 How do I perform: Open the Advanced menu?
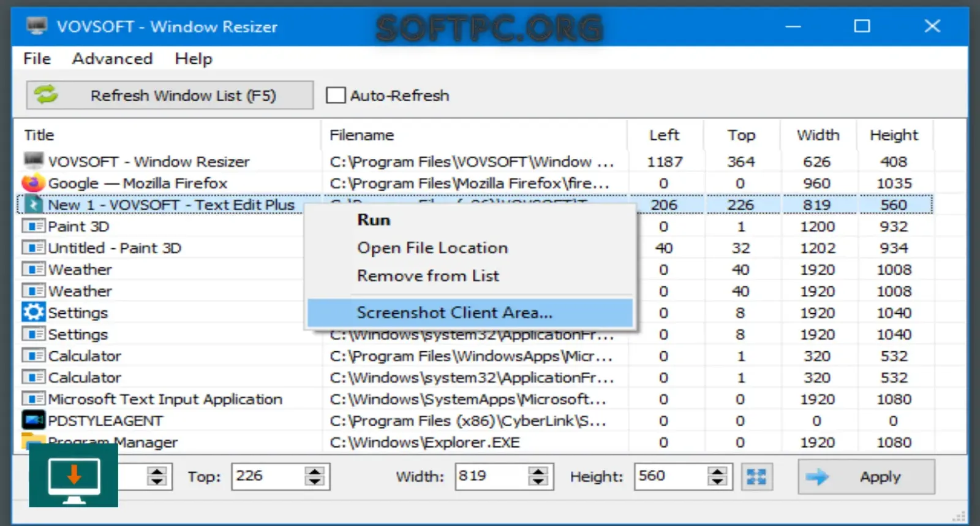(112, 58)
